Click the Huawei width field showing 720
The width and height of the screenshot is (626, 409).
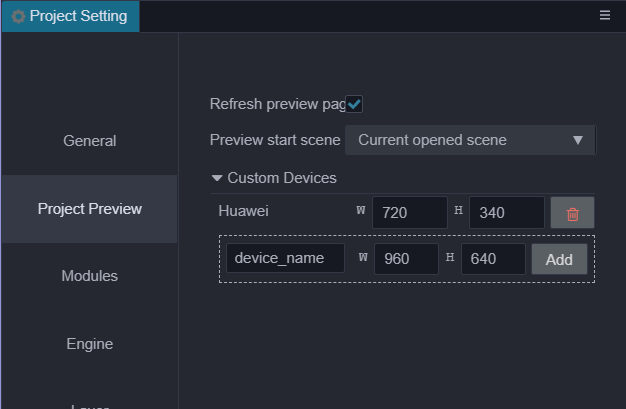coord(409,213)
